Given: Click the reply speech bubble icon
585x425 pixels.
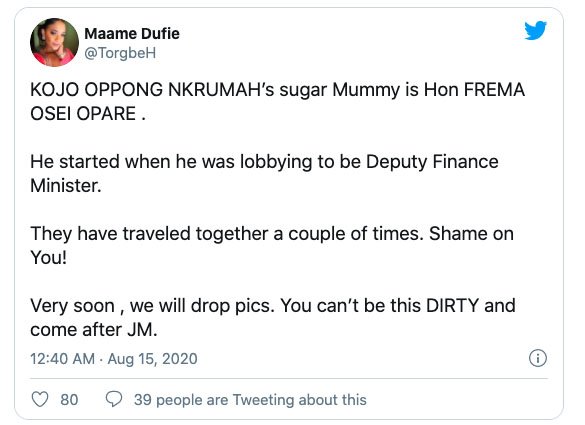Looking at the screenshot, I should (114, 399).
